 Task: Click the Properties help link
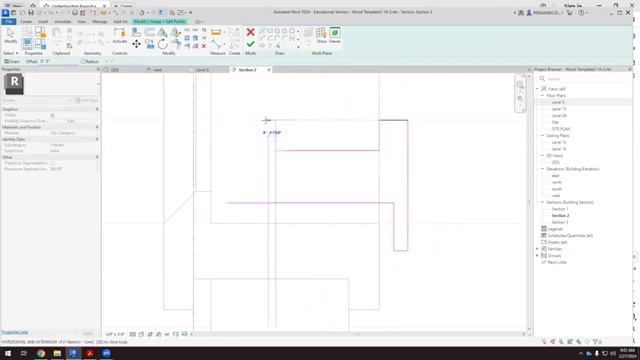(15, 333)
